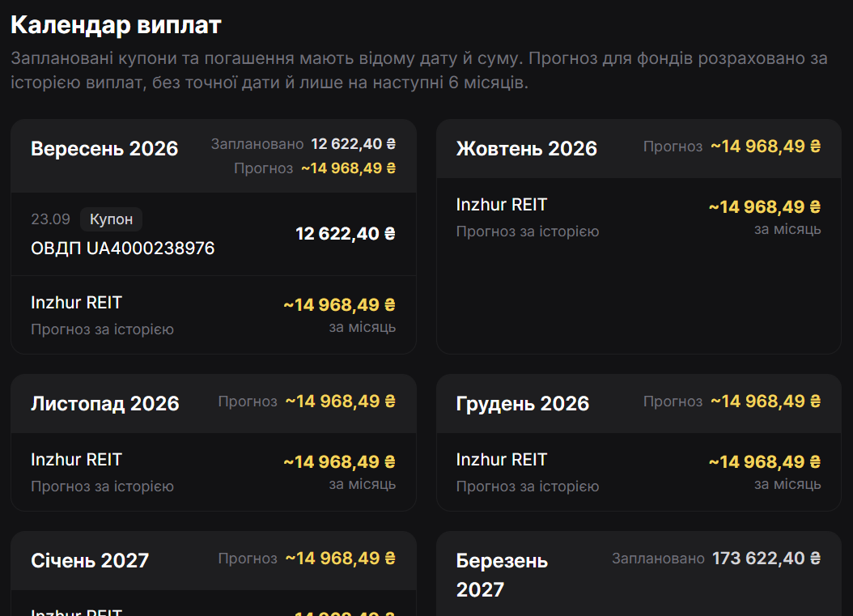
Task: Select the 'Березень 2027' month title
Action: (x=502, y=576)
